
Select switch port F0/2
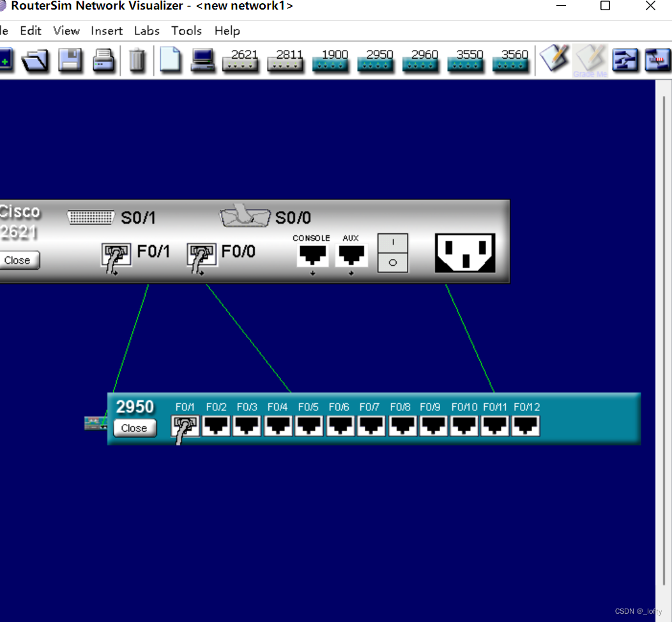pyautogui.click(x=217, y=426)
